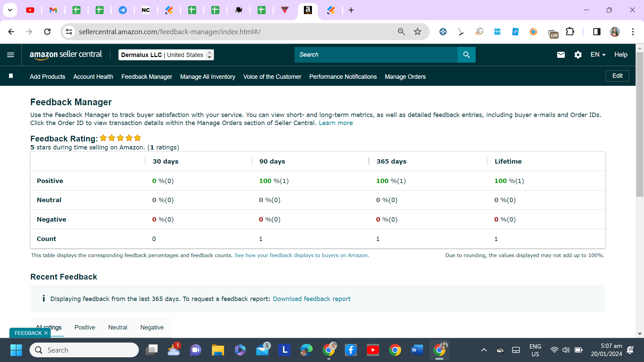Open the EN language dropdown

point(598,55)
